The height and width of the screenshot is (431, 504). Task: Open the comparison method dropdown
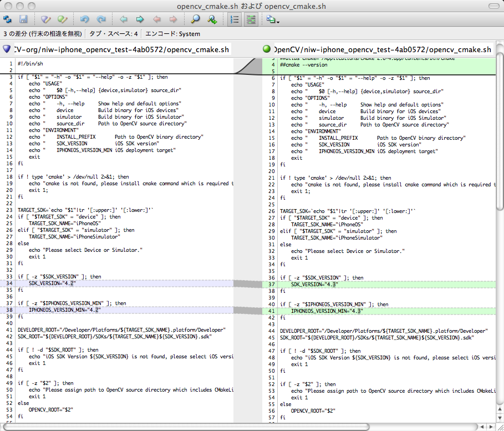273,20
